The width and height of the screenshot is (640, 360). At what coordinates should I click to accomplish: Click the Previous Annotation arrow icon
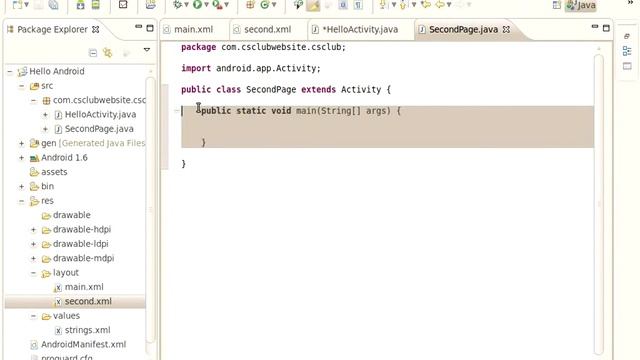(x=403, y=5)
